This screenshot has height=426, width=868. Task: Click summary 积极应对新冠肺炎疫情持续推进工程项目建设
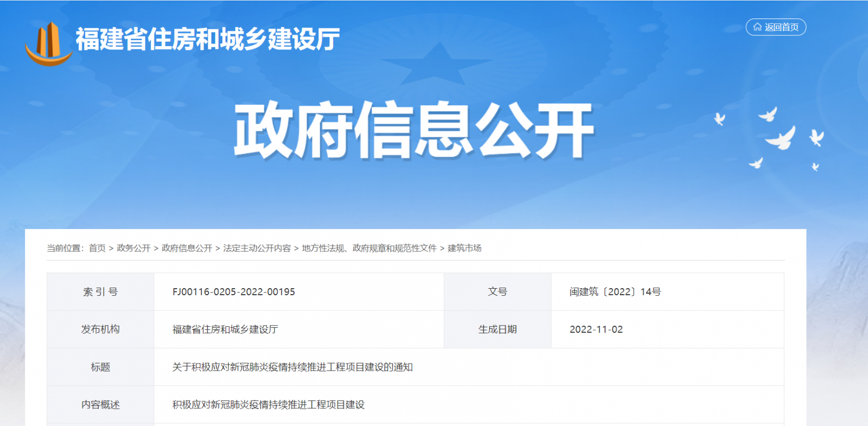click(x=269, y=405)
